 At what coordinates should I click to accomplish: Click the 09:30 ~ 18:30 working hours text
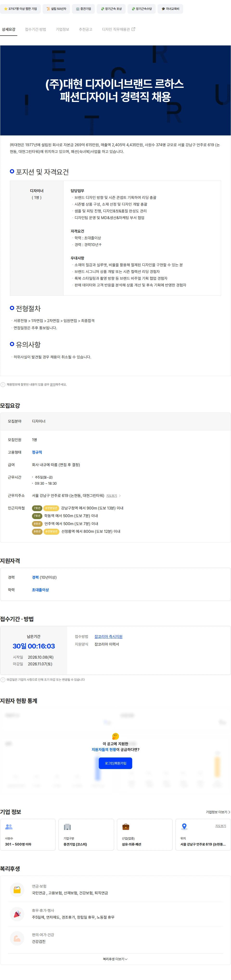tap(46, 484)
